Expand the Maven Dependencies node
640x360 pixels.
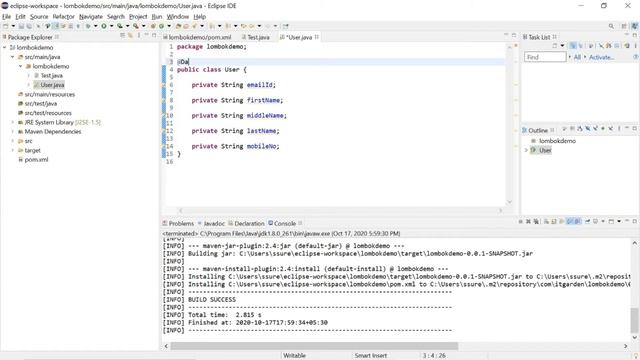(12, 131)
